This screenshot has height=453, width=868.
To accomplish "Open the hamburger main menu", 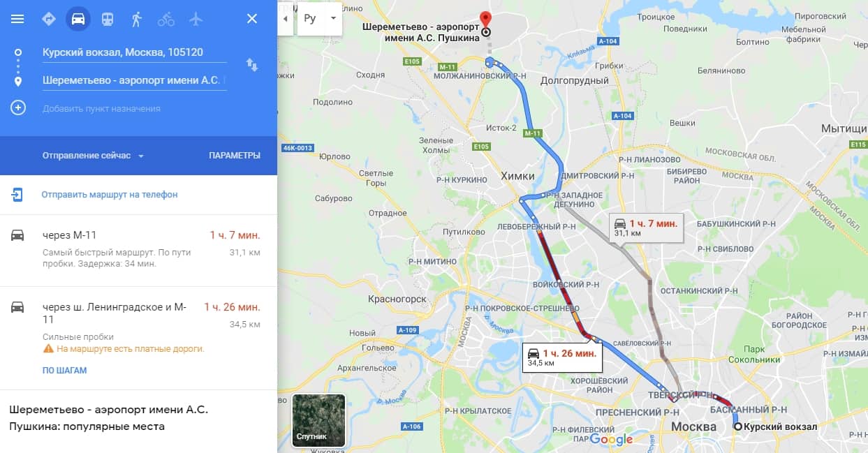I will 17,19.
